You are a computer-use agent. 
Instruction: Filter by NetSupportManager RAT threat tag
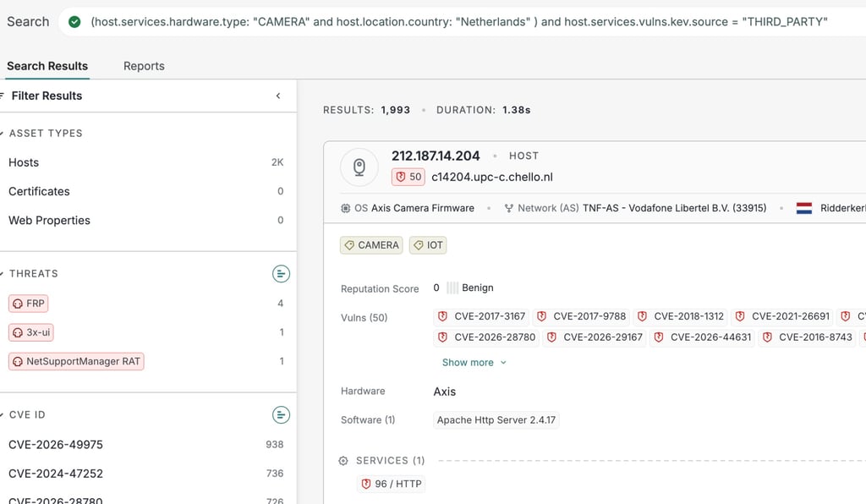click(x=76, y=361)
